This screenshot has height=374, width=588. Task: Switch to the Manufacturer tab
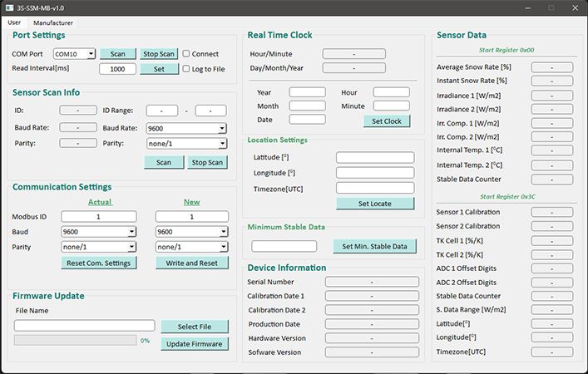point(53,23)
